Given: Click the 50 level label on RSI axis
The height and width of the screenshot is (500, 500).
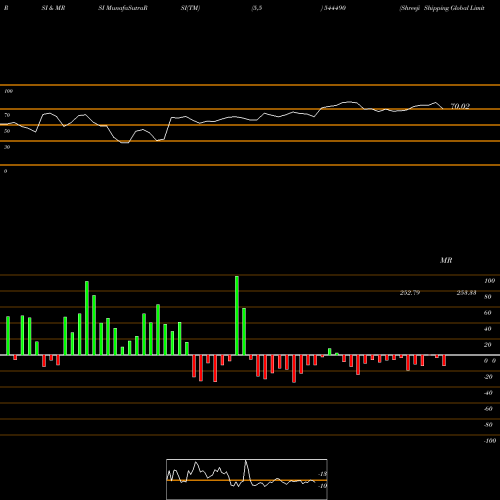Looking at the screenshot, I should [7, 131].
